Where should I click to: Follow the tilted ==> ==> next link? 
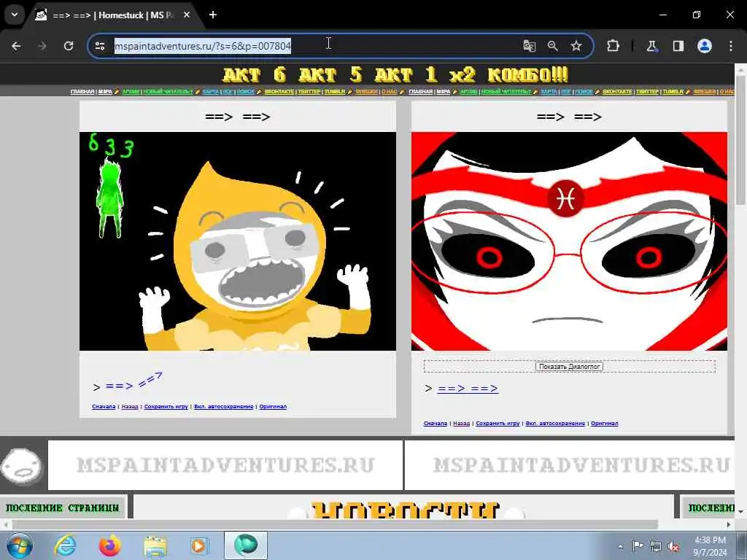pos(133,382)
